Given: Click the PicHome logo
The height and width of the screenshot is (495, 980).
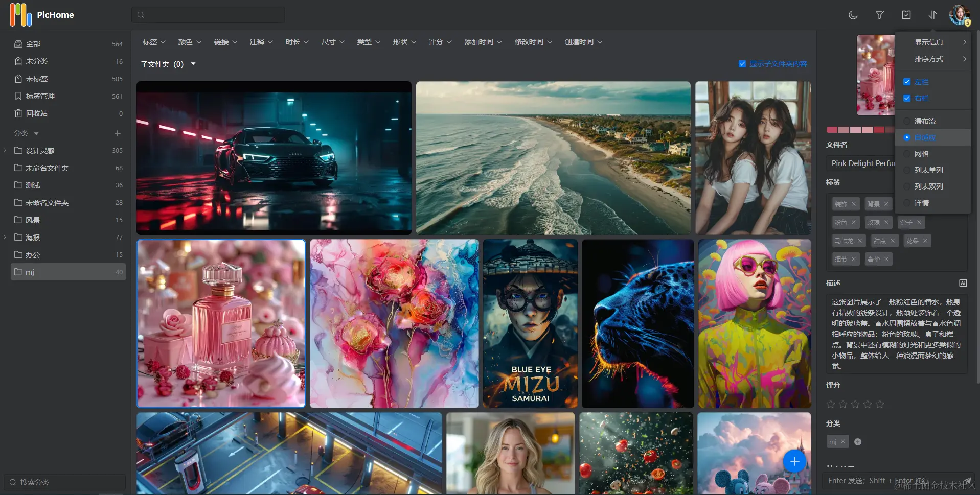Looking at the screenshot, I should click(41, 15).
